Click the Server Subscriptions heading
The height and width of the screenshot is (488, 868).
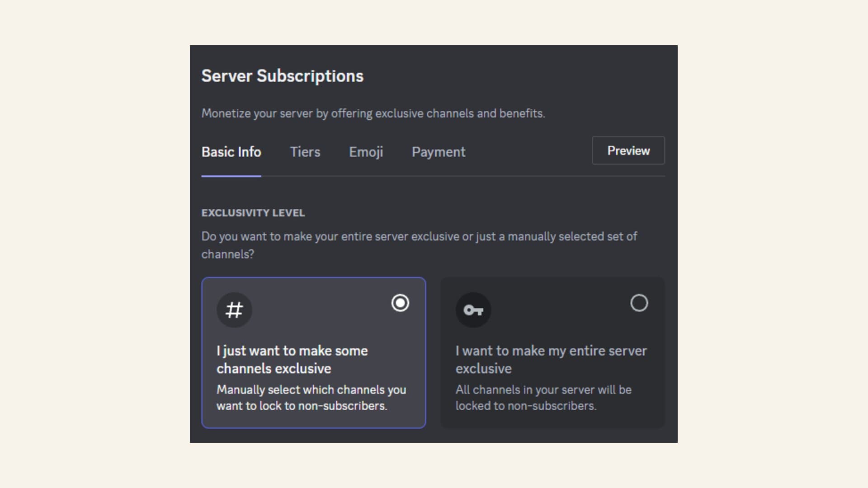(x=283, y=76)
